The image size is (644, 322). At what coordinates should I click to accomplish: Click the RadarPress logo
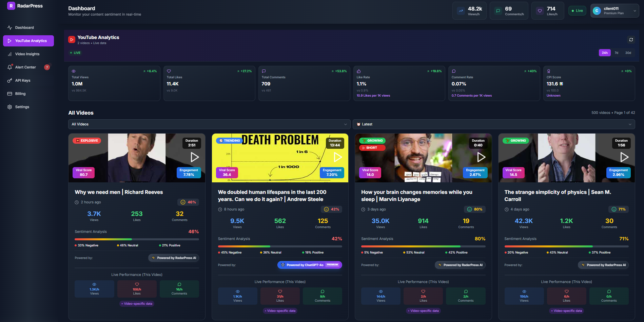[25, 6]
